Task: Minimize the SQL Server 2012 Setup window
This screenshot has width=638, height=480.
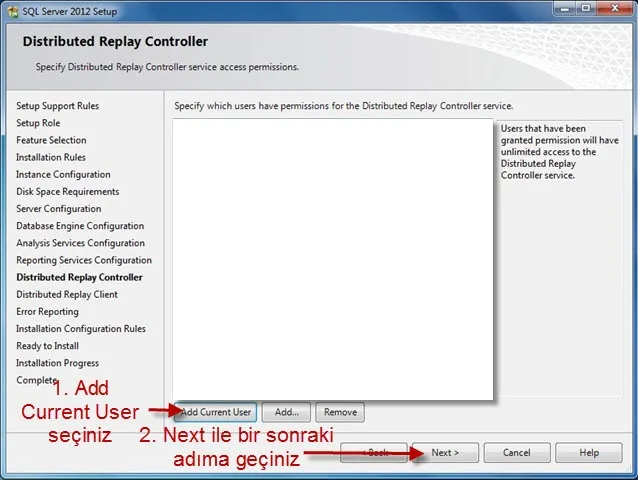Action: point(565,9)
